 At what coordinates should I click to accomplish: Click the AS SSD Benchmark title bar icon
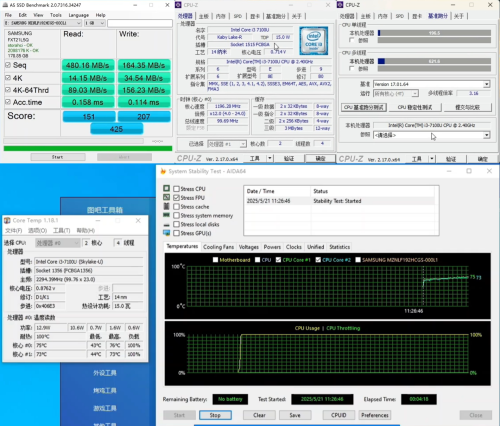(5, 5)
